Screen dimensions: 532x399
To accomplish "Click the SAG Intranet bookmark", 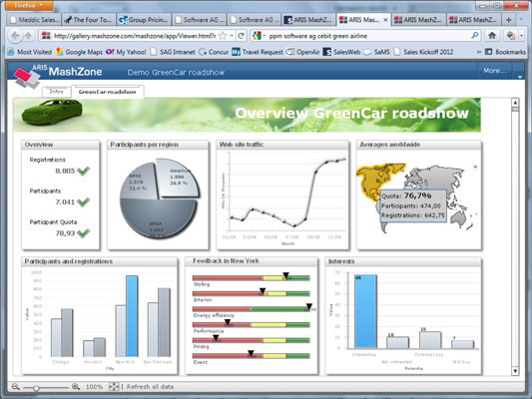I will [173, 52].
